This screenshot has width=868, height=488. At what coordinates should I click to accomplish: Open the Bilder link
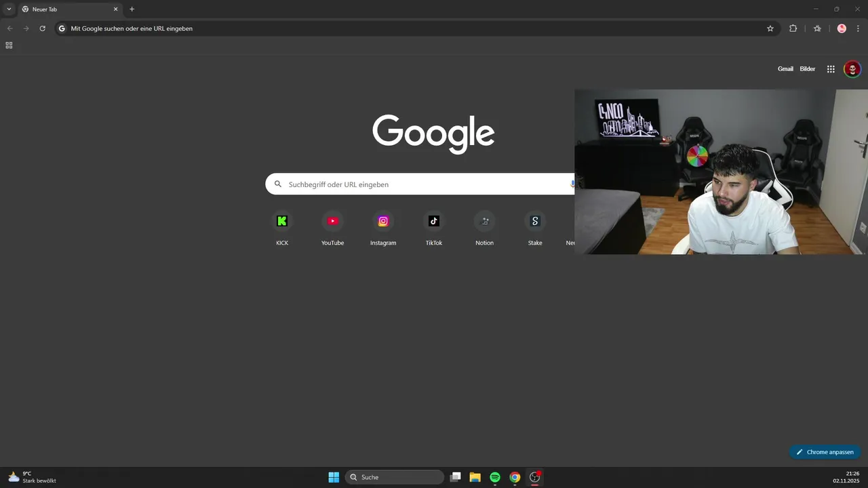808,69
